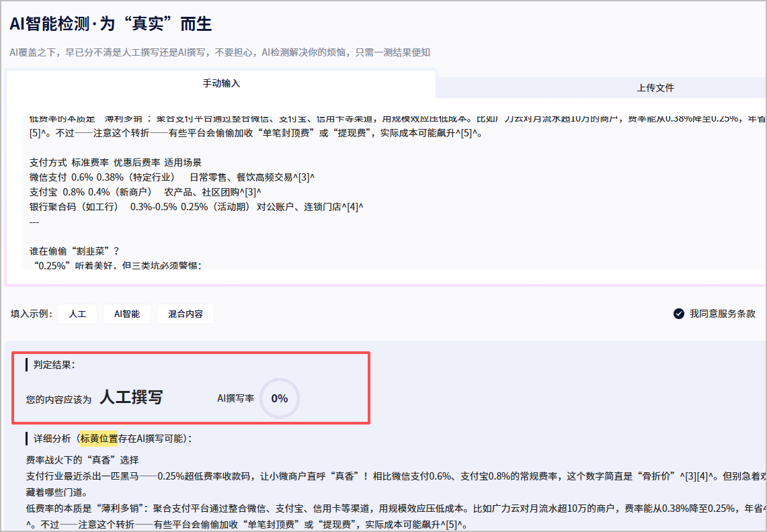
Task: Load the AI智能 sample content
Action: click(x=126, y=314)
